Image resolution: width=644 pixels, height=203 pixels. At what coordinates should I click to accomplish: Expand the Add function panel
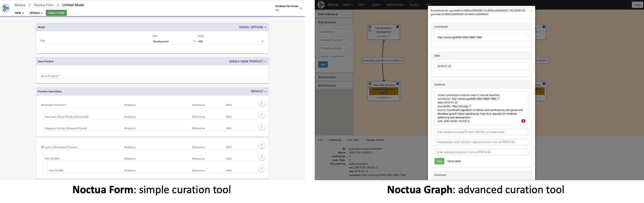[334, 77]
